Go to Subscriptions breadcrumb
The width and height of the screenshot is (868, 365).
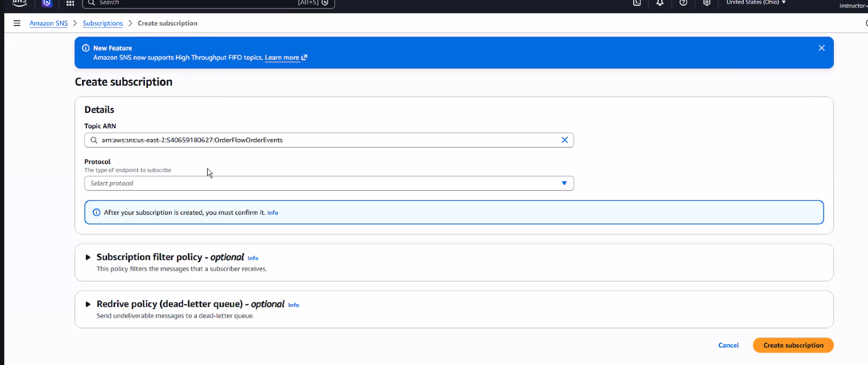[103, 23]
